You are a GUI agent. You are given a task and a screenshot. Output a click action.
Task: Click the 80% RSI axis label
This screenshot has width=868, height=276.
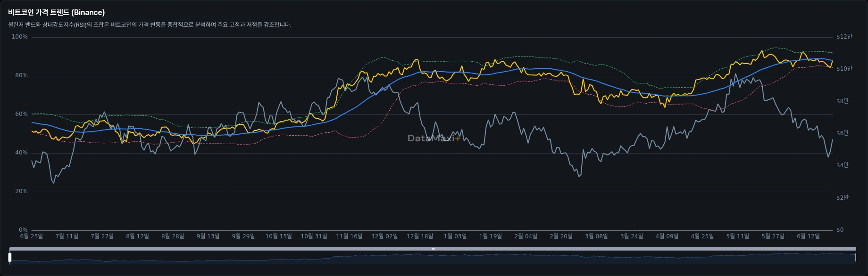point(21,75)
